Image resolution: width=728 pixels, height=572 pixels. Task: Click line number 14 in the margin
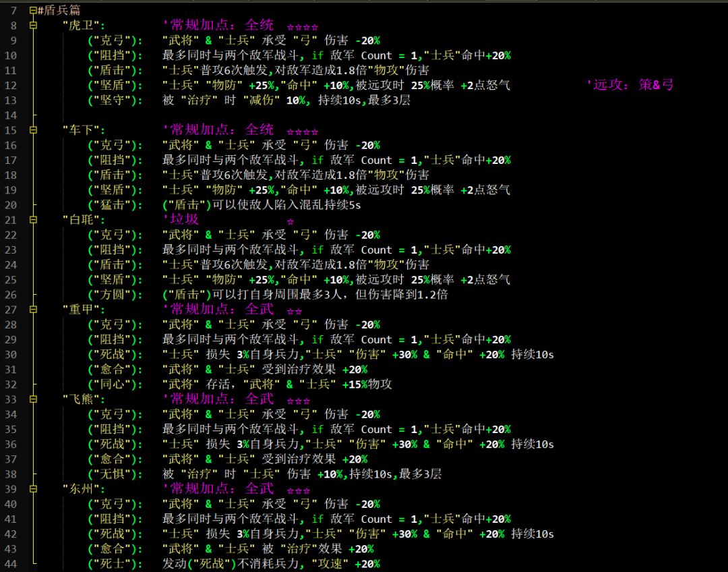[x=11, y=115]
